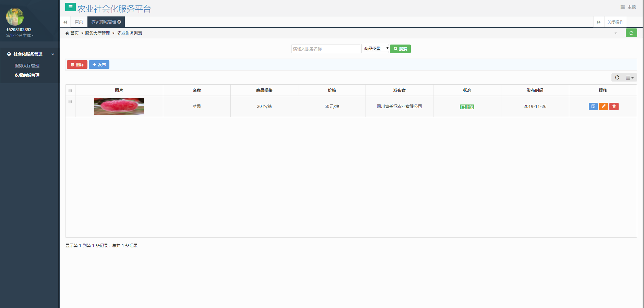Click the blue 发布 button
644x308 pixels.
click(x=99, y=65)
